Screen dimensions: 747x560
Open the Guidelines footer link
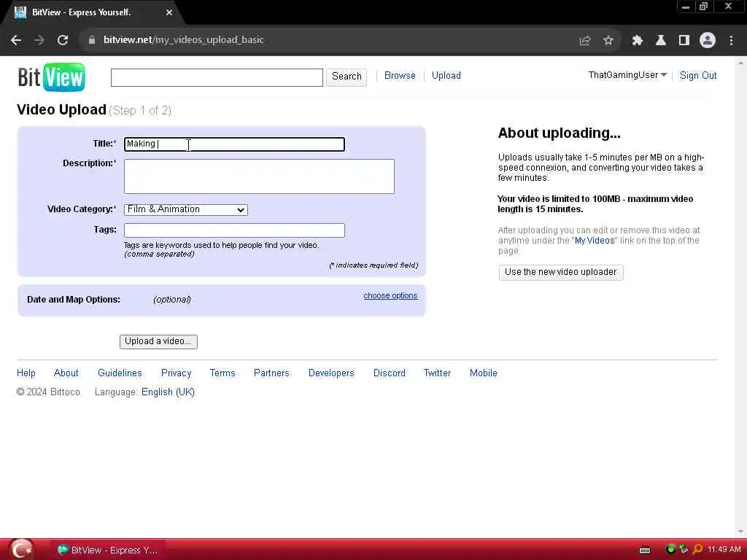pyautogui.click(x=120, y=373)
